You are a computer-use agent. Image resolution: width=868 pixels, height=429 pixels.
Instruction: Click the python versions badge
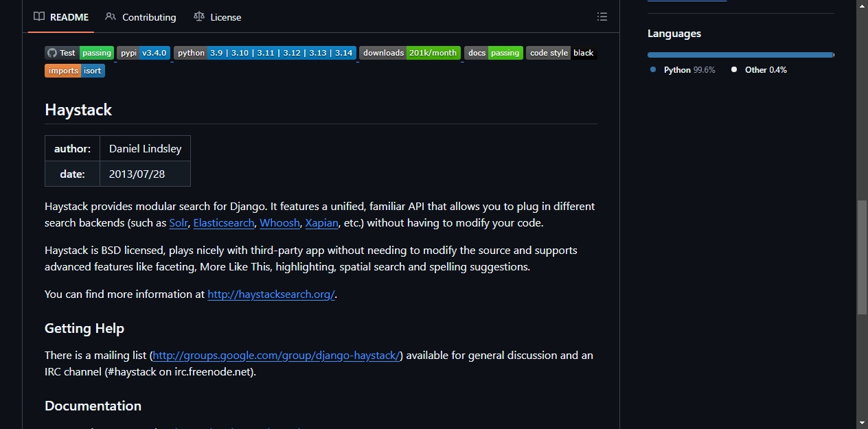pyautogui.click(x=264, y=53)
